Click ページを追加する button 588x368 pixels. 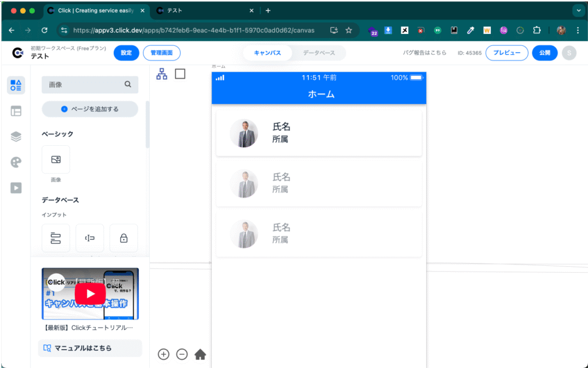[90, 109]
